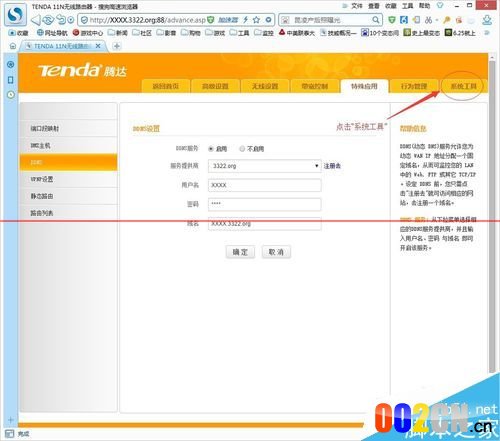The image size is (500, 441).
Task: Close the TENDA 11N browser tab
Action: tap(98, 46)
